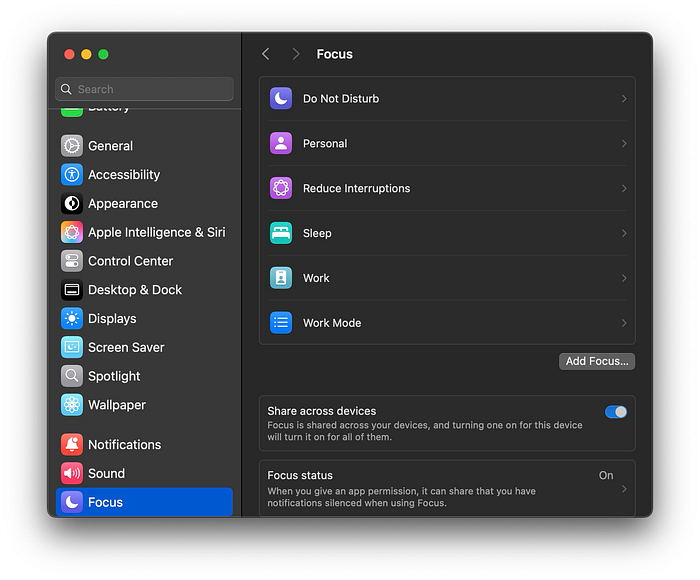Click the Share across devices heading
The width and height of the screenshot is (700, 580).
coord(321,411)
